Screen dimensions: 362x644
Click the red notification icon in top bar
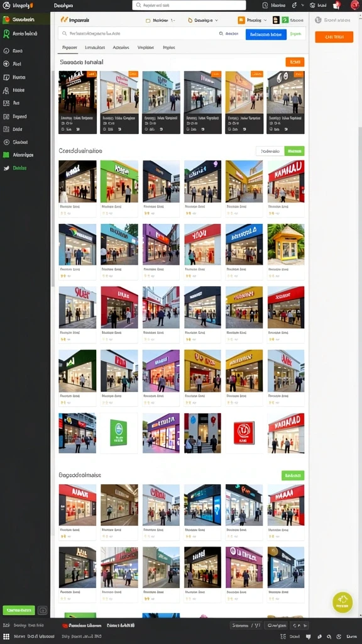click(337, 5)
